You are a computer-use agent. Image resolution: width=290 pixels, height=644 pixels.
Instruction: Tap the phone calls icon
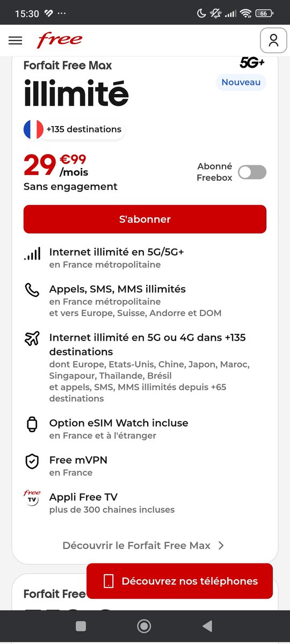(x=32, y=290)
